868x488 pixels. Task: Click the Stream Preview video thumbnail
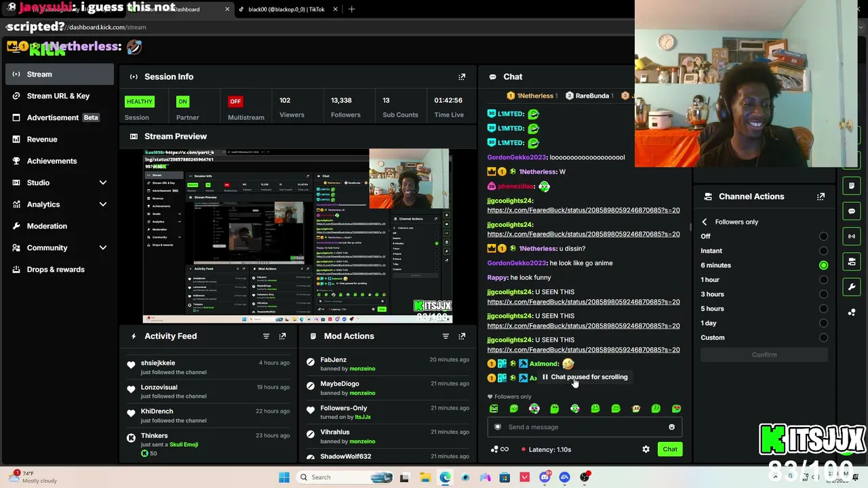[298, 236]
